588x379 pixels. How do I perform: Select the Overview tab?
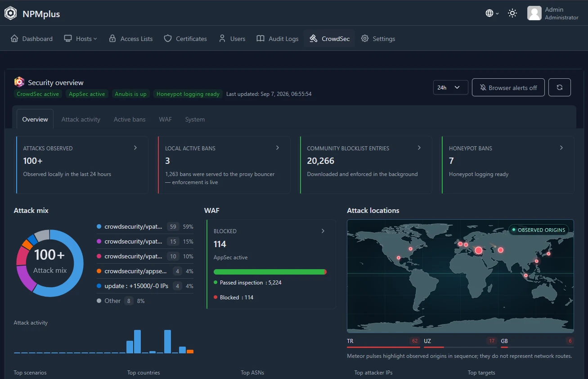35,119
